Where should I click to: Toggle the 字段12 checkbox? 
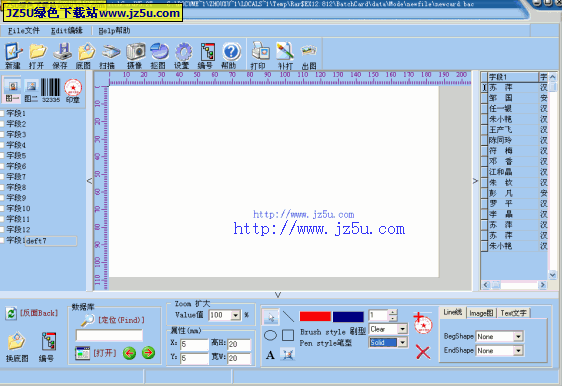tap(2, 230)
